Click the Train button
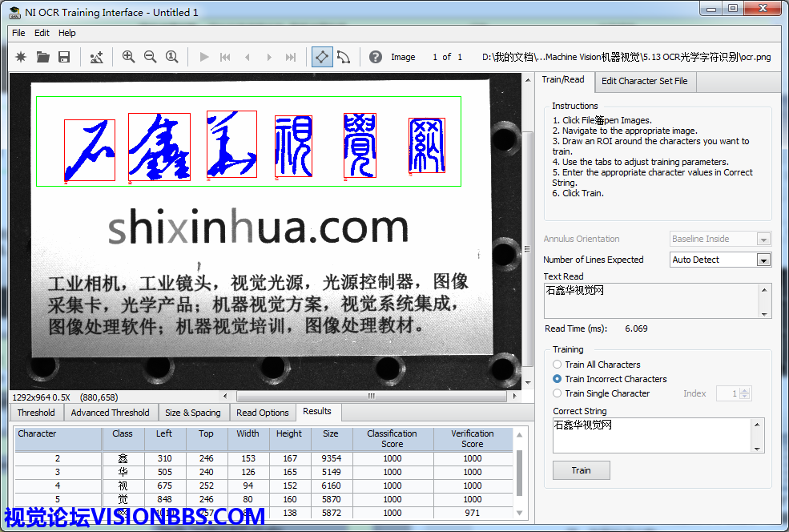The image size is (789, 532). pyautogui.click(x=582, y=470)
